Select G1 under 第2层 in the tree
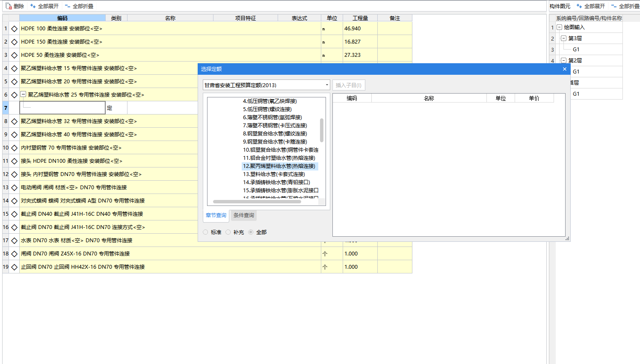Viewport: 640px width, 364px height. click(576, 71)
